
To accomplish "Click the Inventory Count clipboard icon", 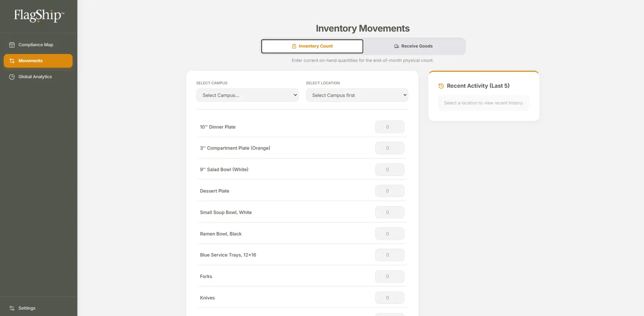I will click(294, 46).
